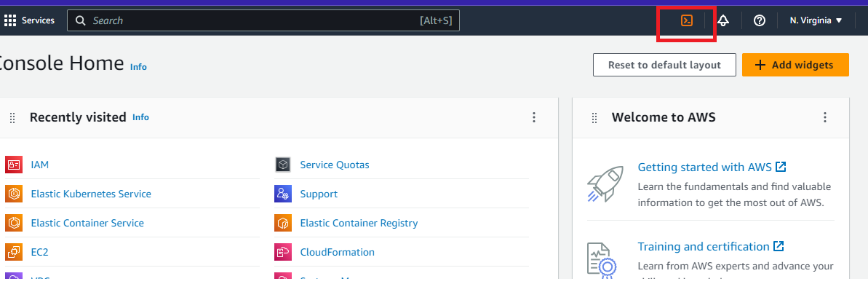Click the IAM service icon
868x284 pixels.
coord(13,165)
